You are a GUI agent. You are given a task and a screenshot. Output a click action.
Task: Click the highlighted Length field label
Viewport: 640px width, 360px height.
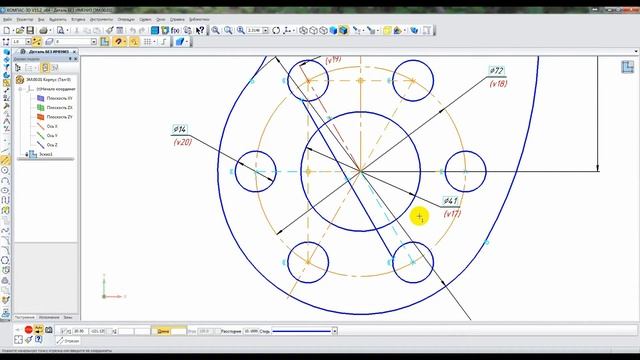(x=162, y=331)
